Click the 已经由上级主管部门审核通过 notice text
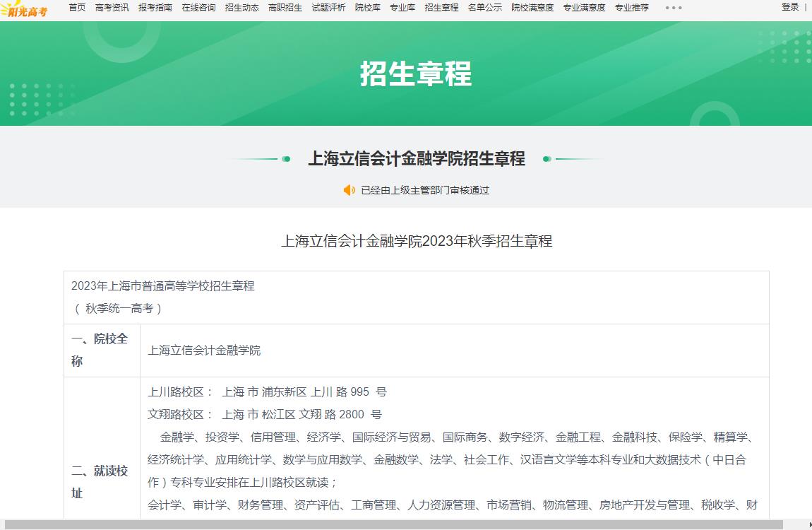 425,190
